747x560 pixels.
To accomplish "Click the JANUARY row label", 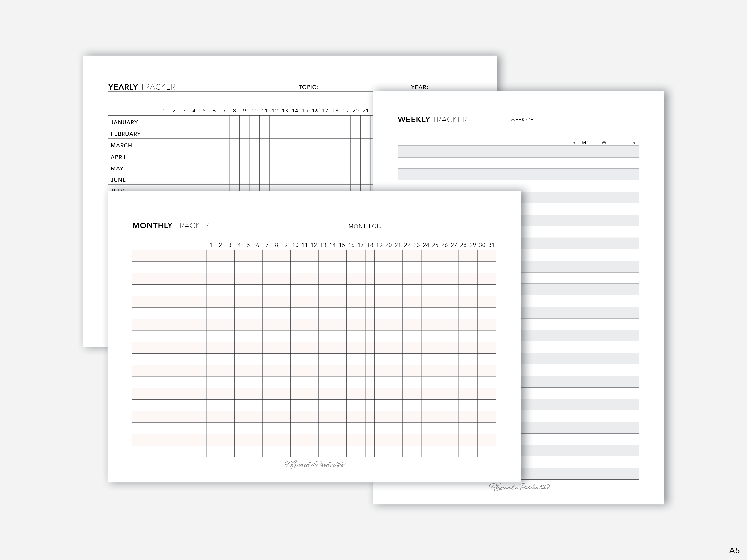I will click(124, 122).
